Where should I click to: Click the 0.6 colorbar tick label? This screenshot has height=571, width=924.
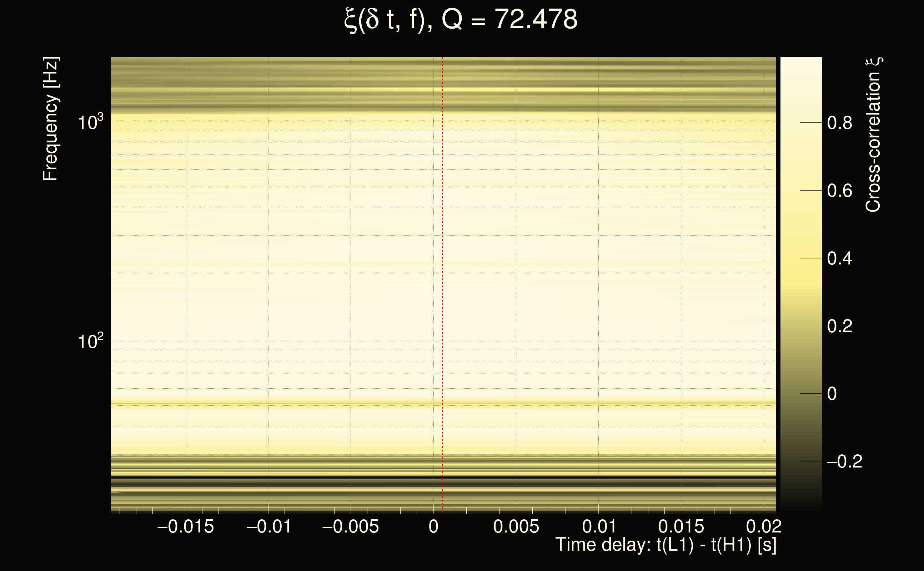click(x=839, y=191)
